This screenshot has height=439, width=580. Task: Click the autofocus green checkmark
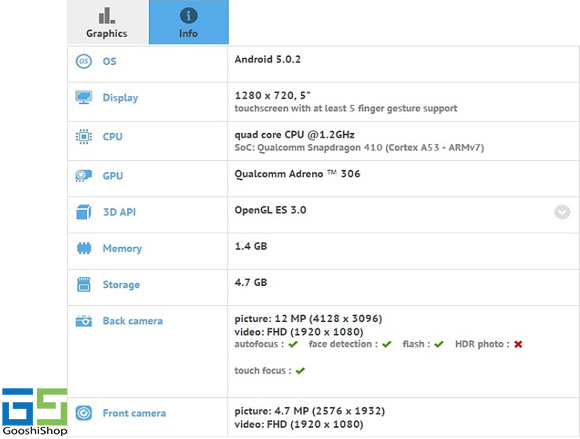click(293, 344)
